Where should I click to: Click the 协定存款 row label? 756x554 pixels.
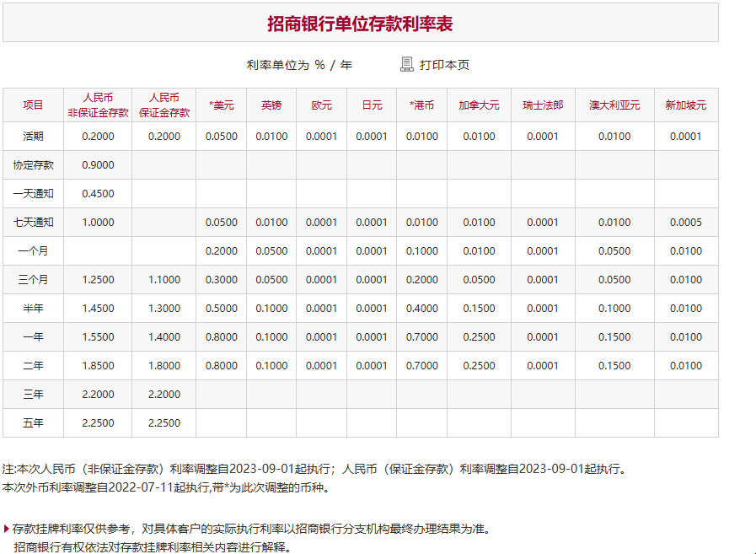pos(33,164)
